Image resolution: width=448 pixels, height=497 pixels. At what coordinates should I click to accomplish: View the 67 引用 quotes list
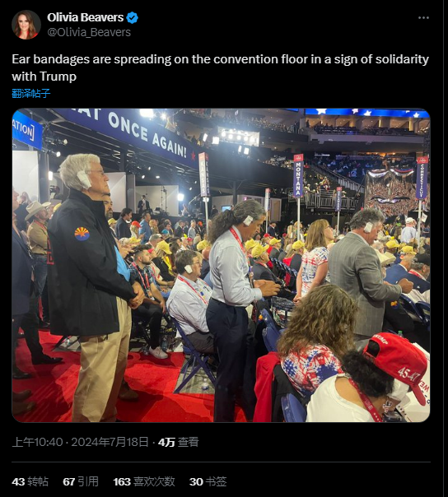point(81,481)
